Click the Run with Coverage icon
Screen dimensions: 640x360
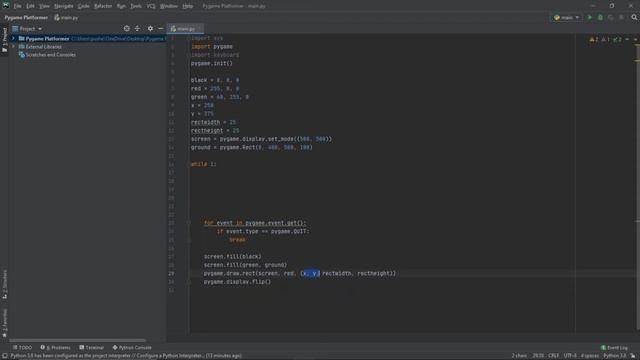[611, 18]
